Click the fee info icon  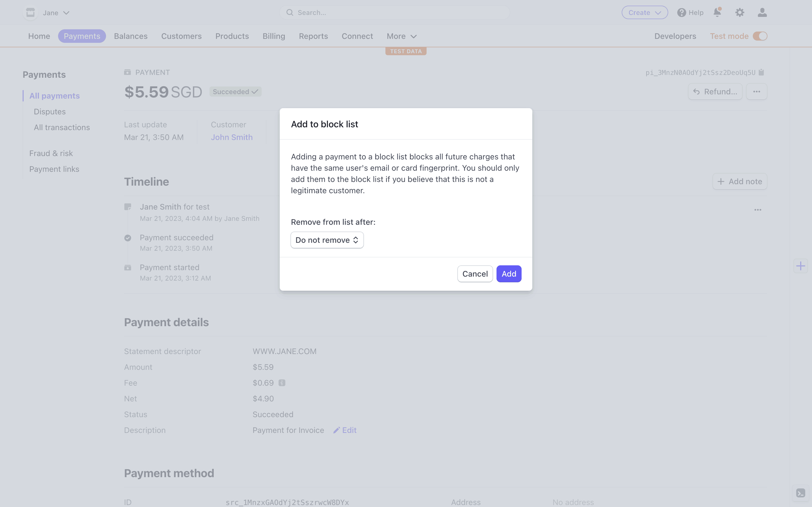tap(282, 383)
